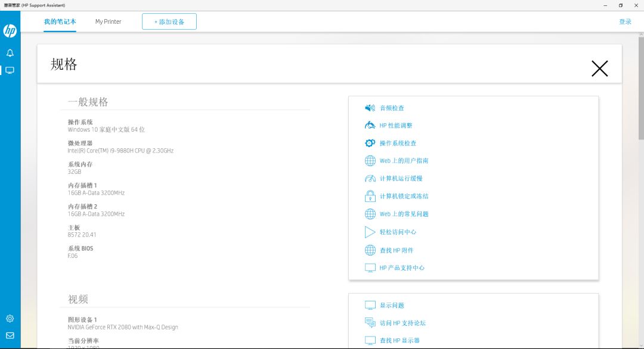Click the 添加设备 button
The height and width of the screenshot is (349, 644).
pyautogui.click(x=169, y=21)
